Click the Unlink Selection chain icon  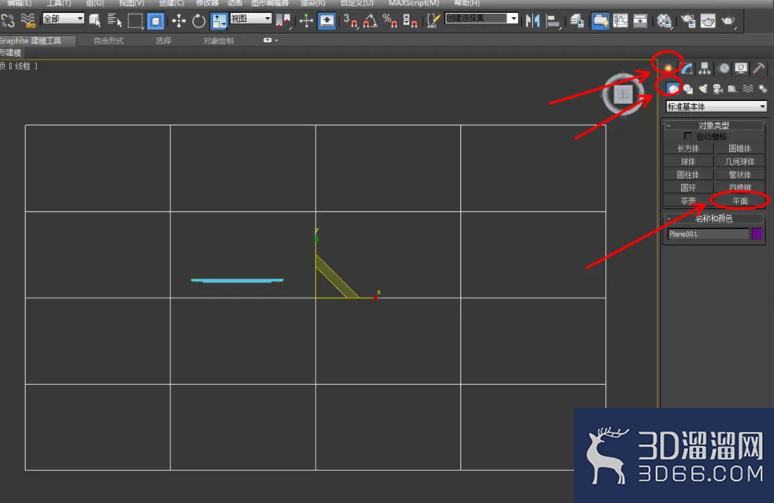coord(8,20)
